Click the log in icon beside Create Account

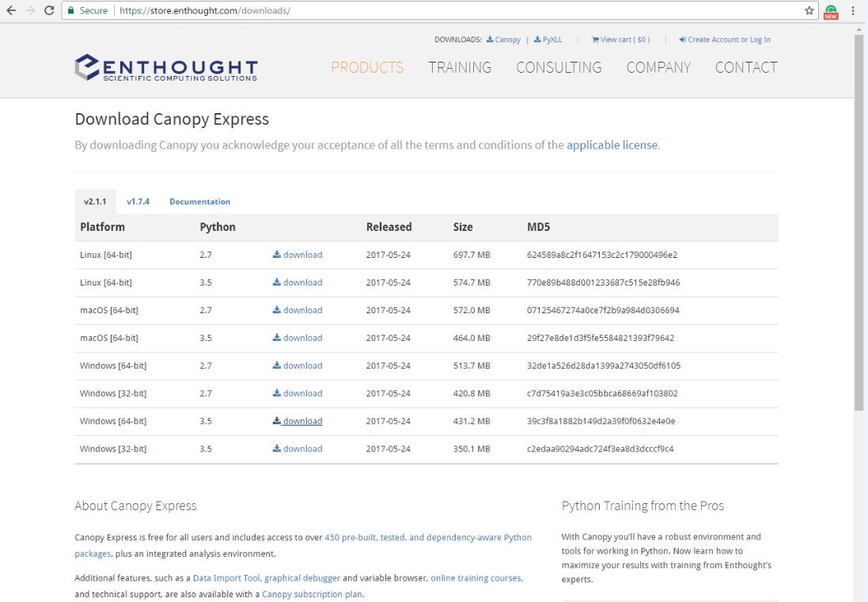coord(683,40)
